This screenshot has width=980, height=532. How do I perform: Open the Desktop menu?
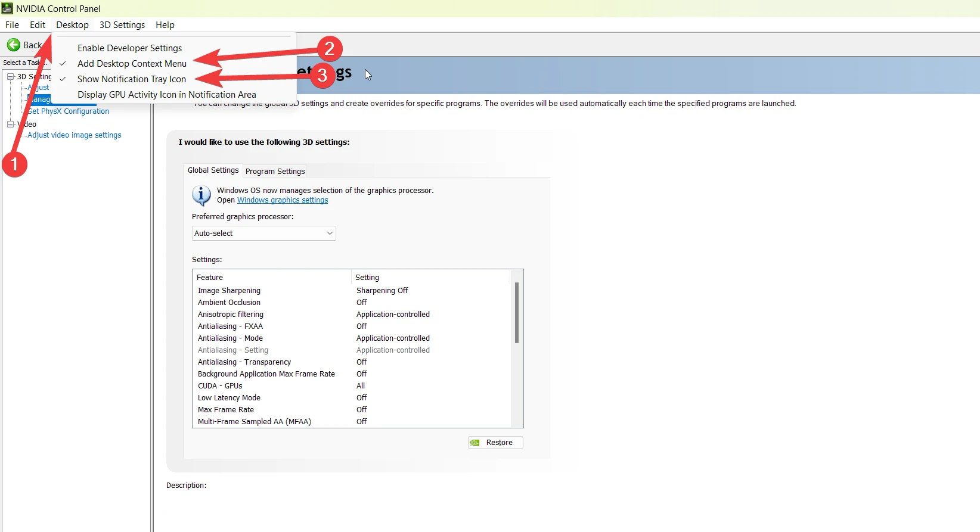coord(72,25)
